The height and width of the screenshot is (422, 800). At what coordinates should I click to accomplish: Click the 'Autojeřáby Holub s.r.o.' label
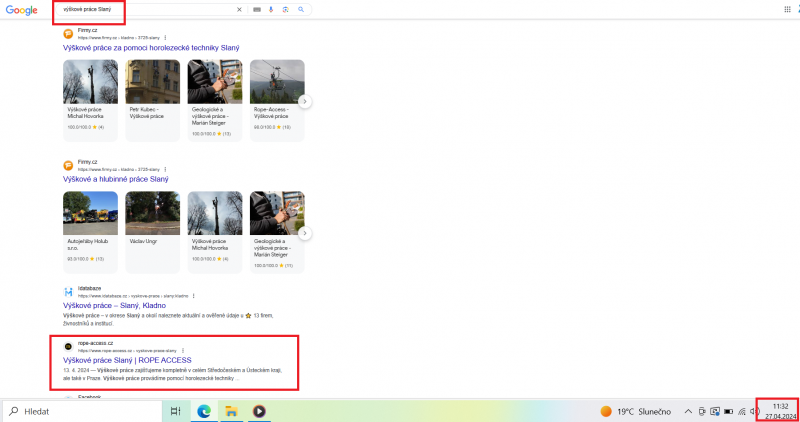(x=87, y=244)
